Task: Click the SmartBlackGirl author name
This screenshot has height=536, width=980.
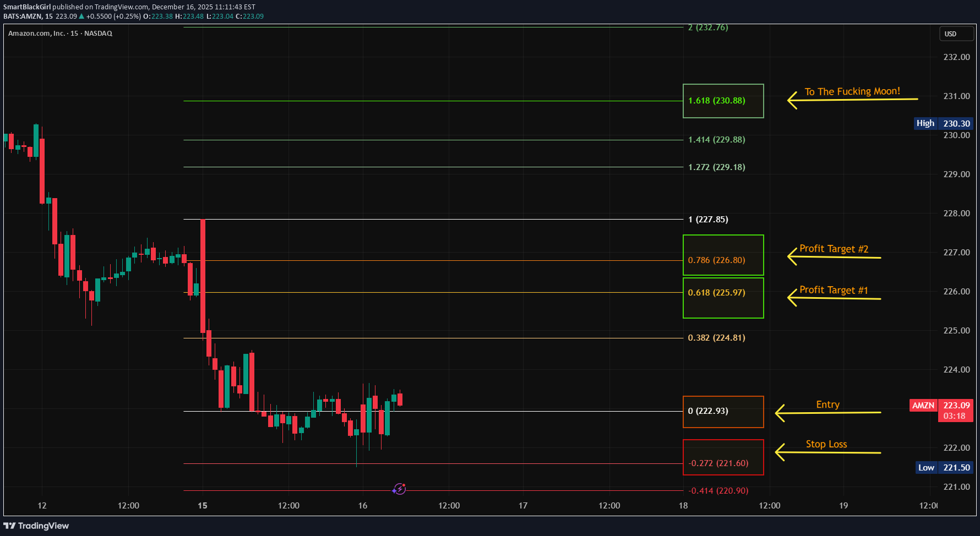Action: point(27,7)
